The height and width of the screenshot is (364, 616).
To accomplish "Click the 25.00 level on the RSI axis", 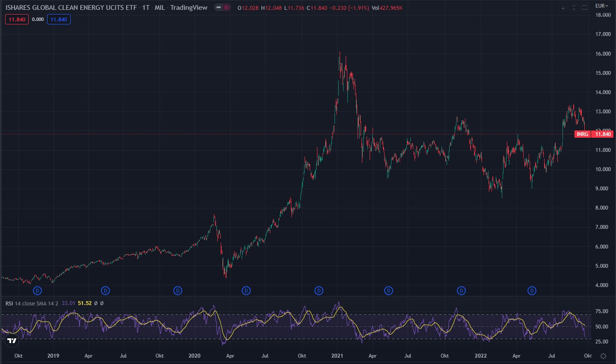I will click(602, 342).
